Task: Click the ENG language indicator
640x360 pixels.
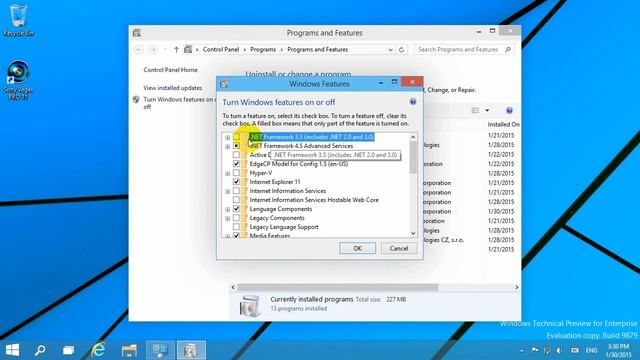Action: (591, 350)
